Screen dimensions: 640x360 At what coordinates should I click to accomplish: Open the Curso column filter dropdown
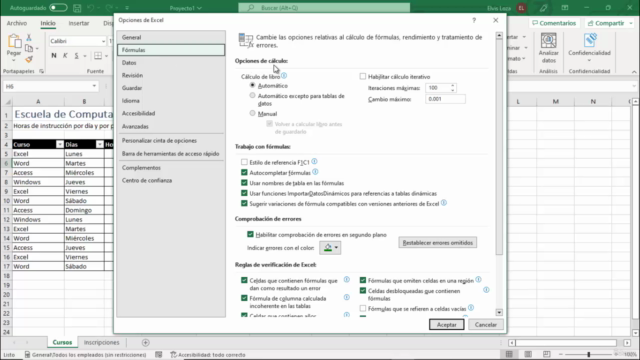(x=60, y=144)
